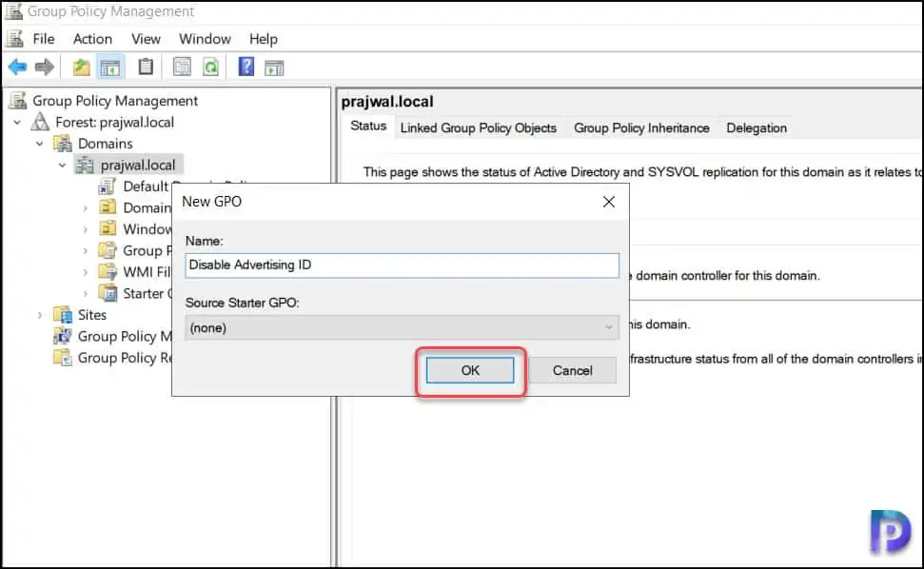924x569 pixels.
Task: Select the Group Policy Results label
Action: tap(125, 358)
